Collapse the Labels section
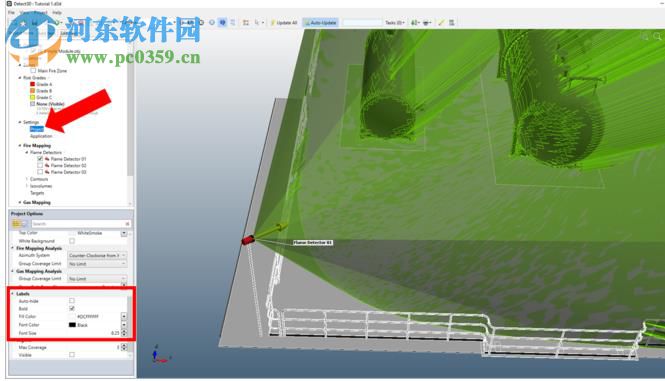Screen dimensions: 665x381 (12, 294)
